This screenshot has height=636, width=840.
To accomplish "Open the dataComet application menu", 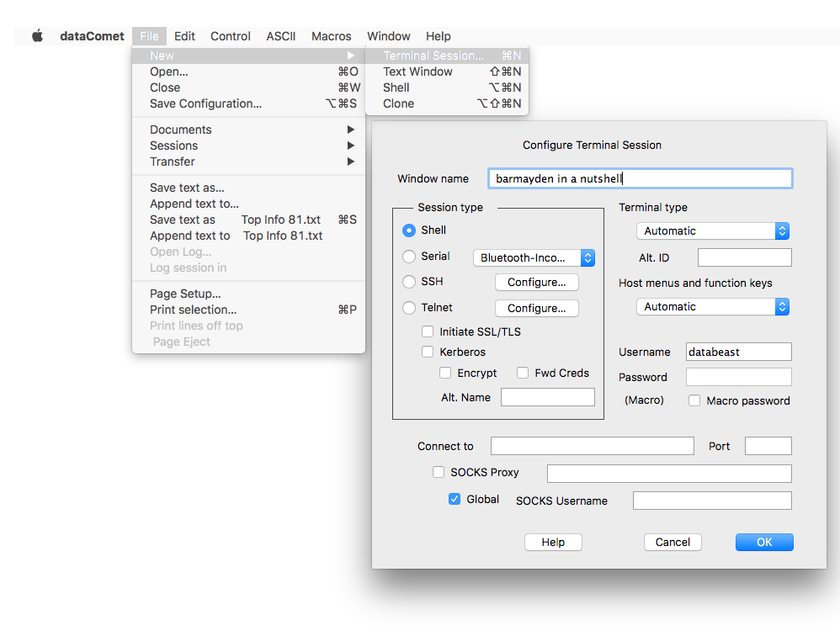I will 92,36.
